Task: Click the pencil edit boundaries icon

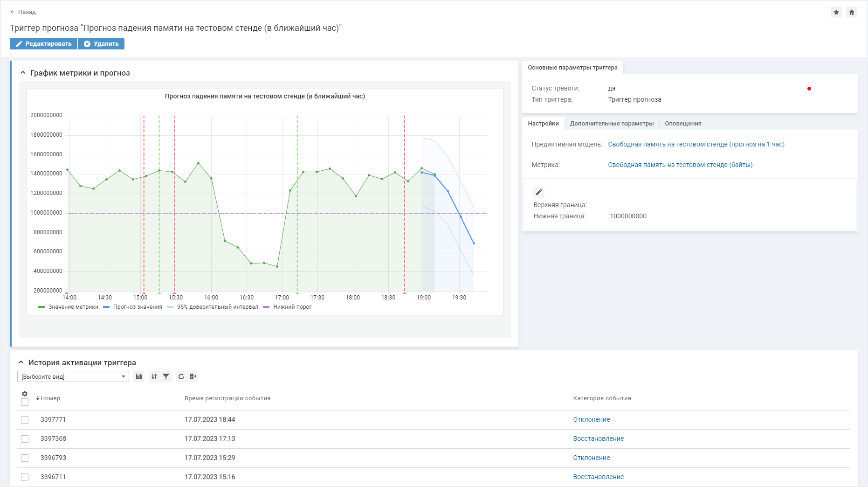Action: pos(539,192)
